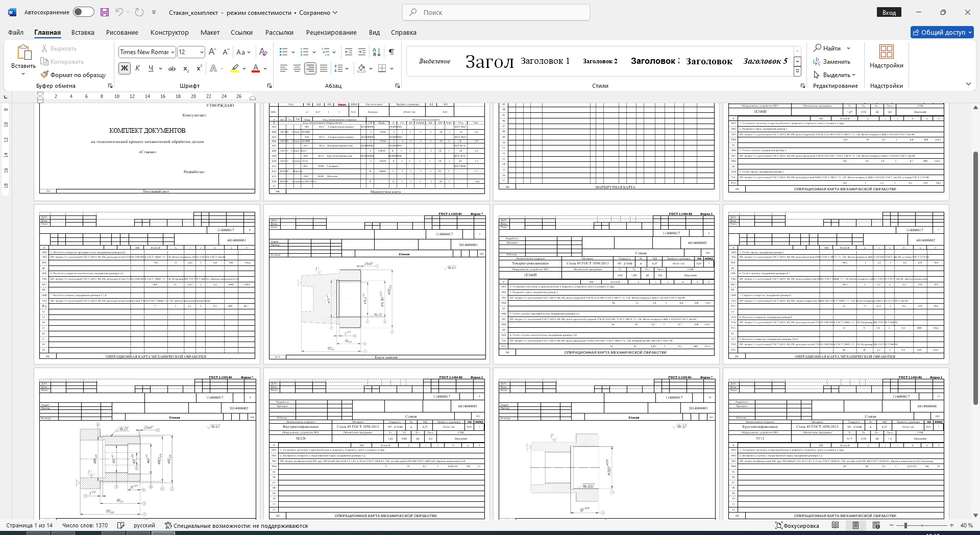
Task: Center the paragraph text
Action: pyautogui.click(x=297, y=68)
